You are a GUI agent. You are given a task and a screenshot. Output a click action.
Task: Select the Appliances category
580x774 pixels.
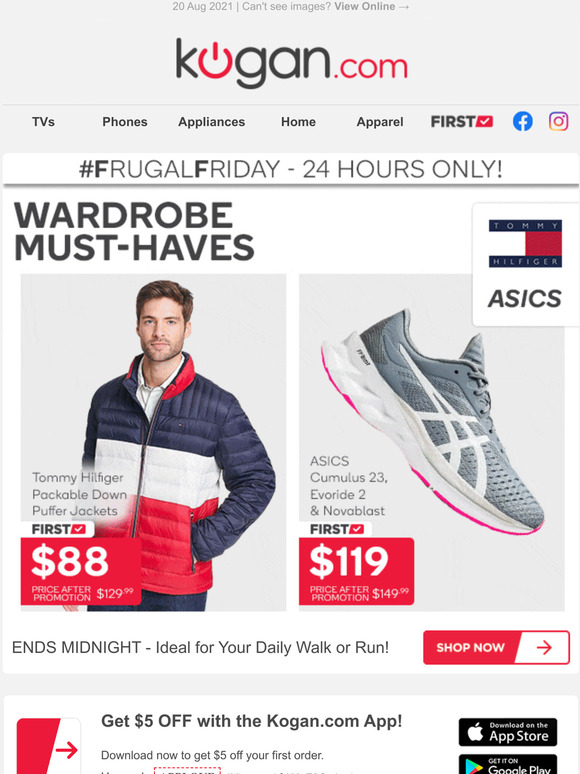coord(211,122)
